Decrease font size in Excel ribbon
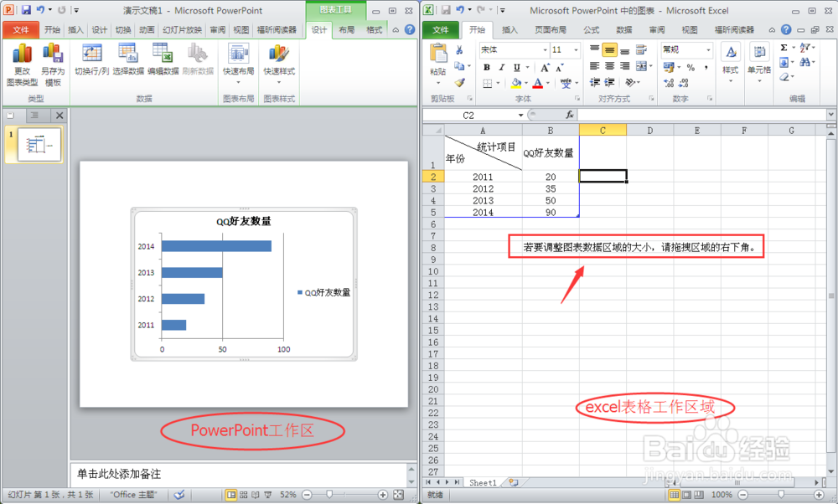Screen dimensions: 838x504 coord(559,68)
